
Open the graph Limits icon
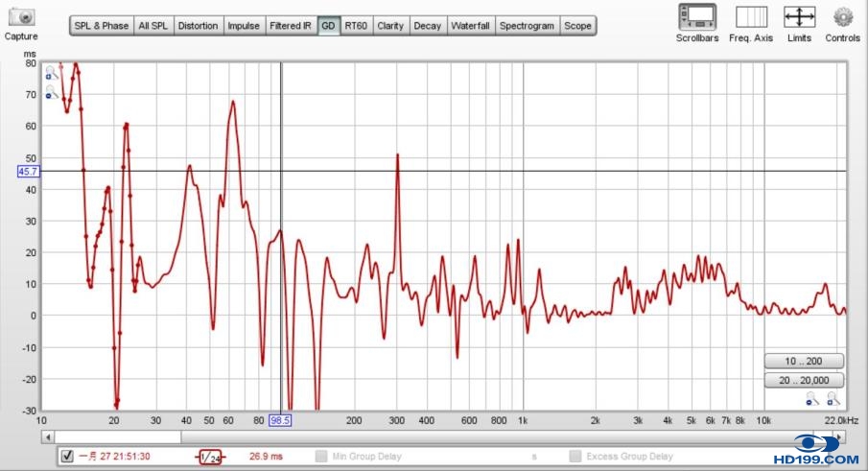tap(799, 17)
